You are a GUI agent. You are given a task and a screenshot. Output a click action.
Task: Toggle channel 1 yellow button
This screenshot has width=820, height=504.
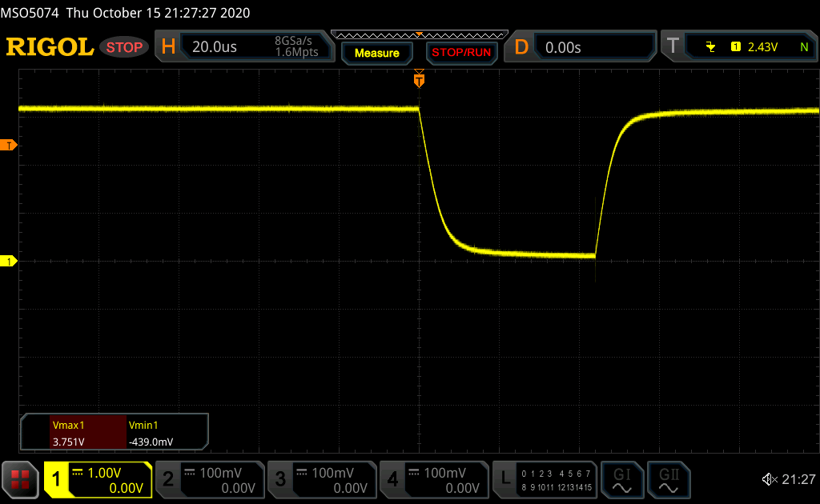tap(56, 479)
